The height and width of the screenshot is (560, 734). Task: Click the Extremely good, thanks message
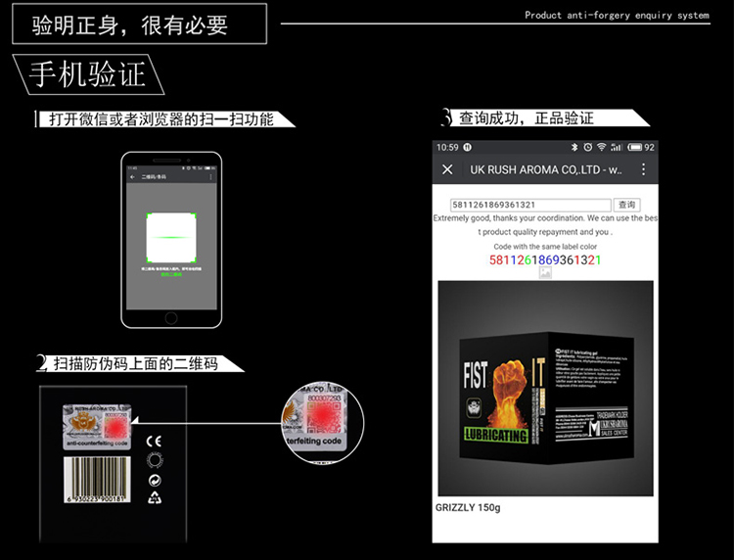(x=545, y=225)
